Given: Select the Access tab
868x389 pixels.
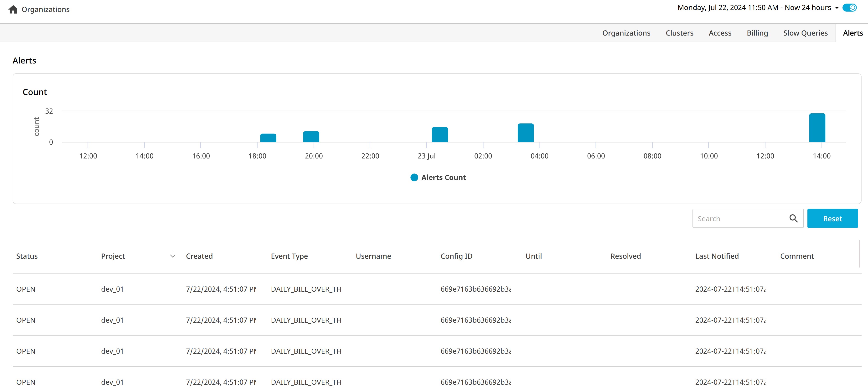Looking at the screenshot, I should pyautogui.click(x=720, y=33).
